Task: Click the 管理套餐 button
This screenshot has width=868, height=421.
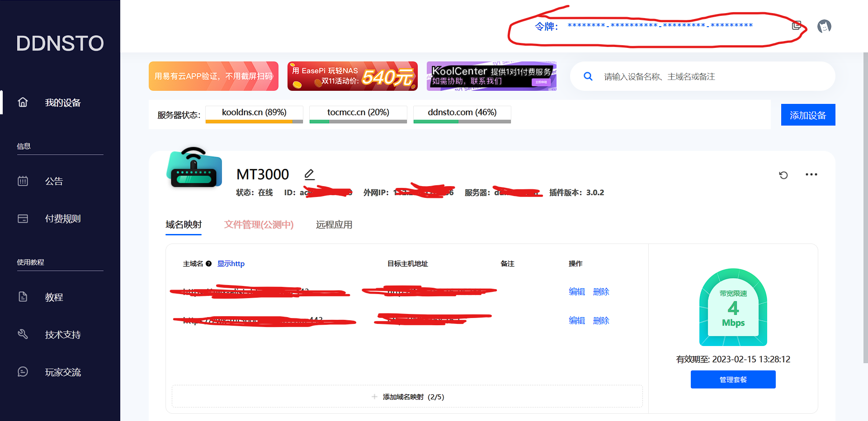Action: coord(733,379)
